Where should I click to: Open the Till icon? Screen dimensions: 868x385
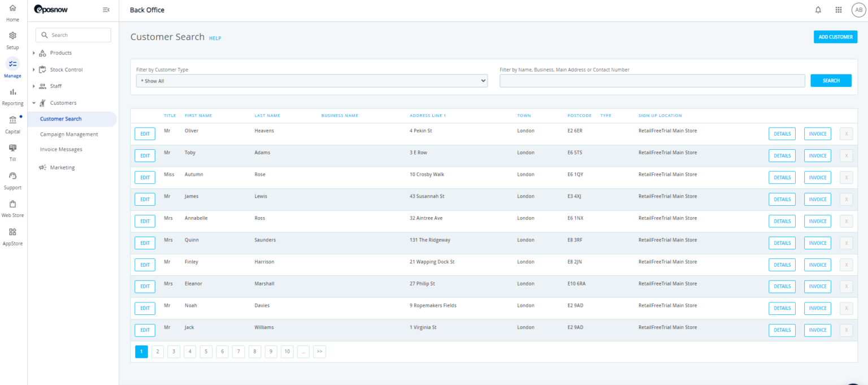point(12,148)
